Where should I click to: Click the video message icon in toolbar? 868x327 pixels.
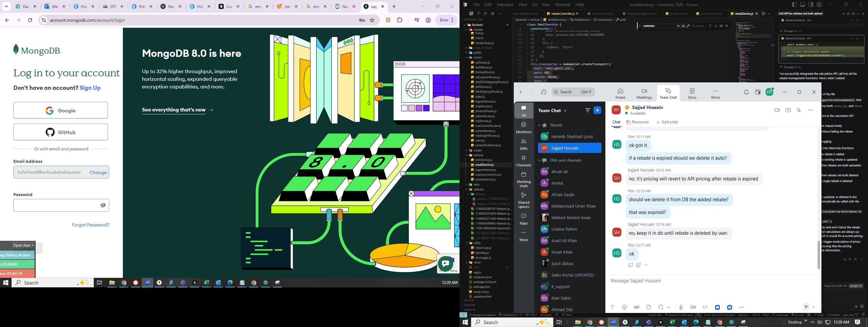click(693, 307)
